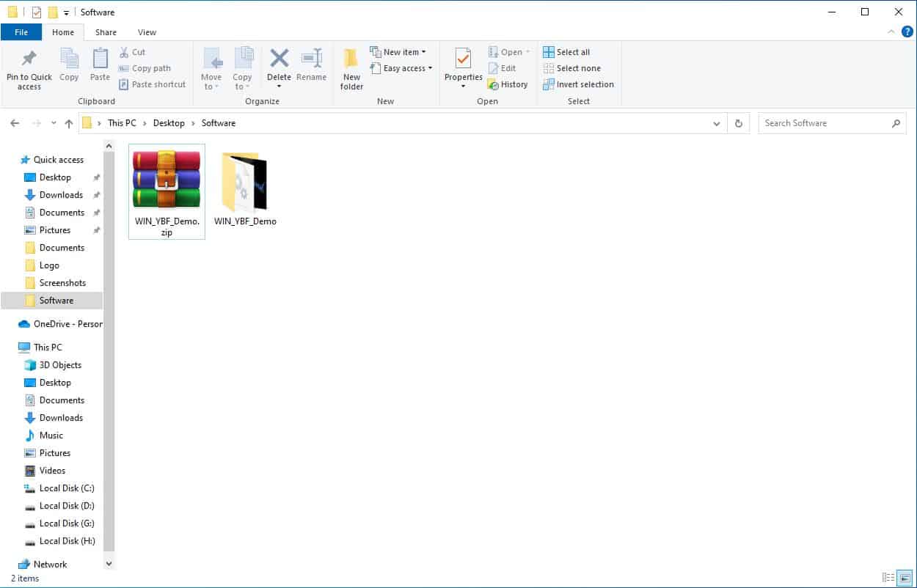
Task: Click sidebar scrollbar down arrow
Action: 109,564
